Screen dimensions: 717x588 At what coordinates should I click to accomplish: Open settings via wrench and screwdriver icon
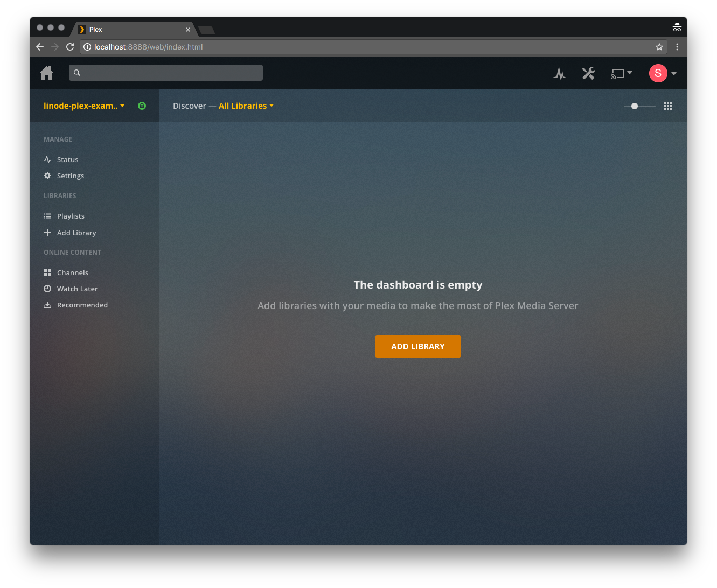coord(588,73)
